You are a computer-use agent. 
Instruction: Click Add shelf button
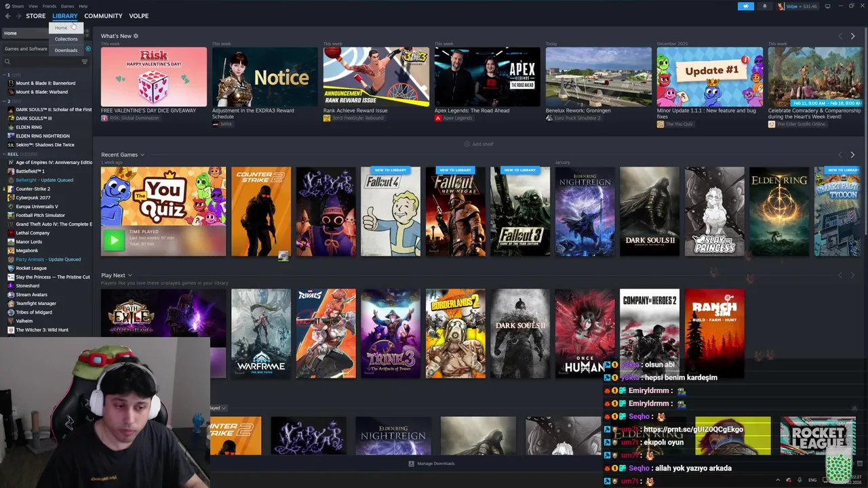pos(479,144)
